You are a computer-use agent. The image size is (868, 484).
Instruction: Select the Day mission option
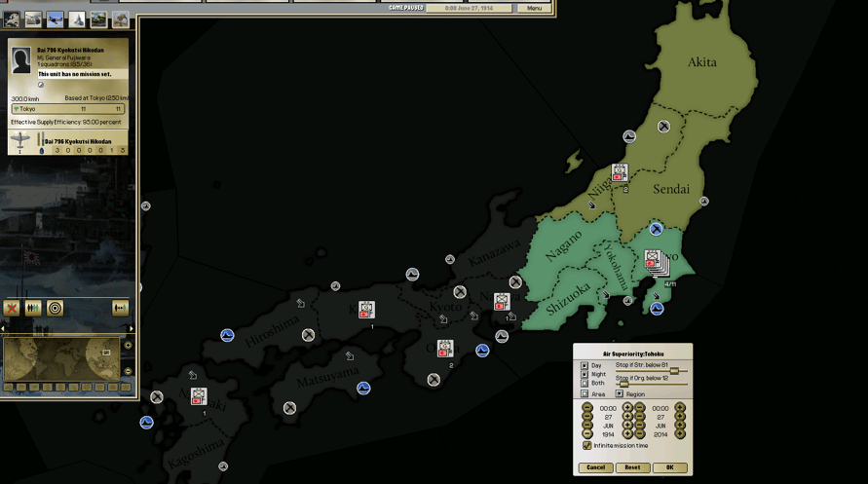pyautogui.click(x=584, y=365)
